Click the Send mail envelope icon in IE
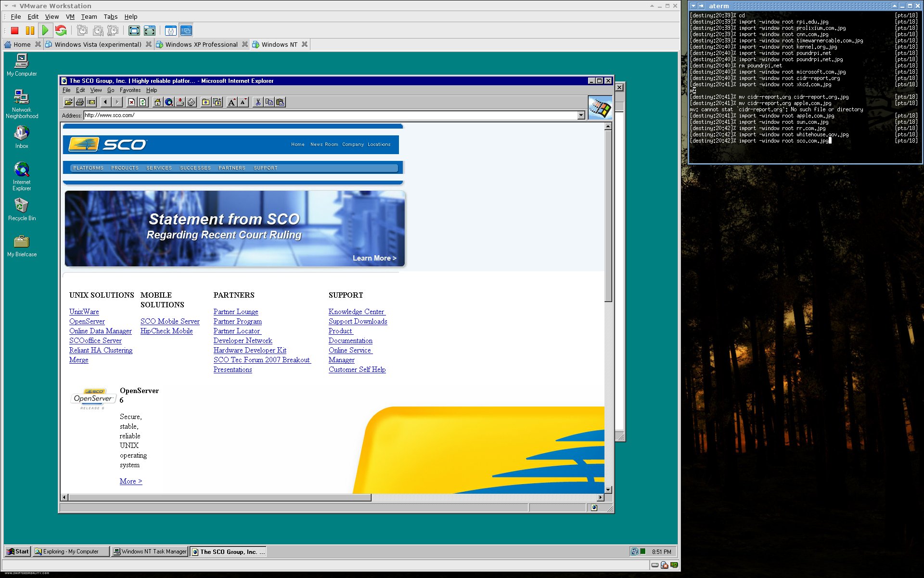Image resolution: width=924 pixels, height=578 pixels. [91, 102]
